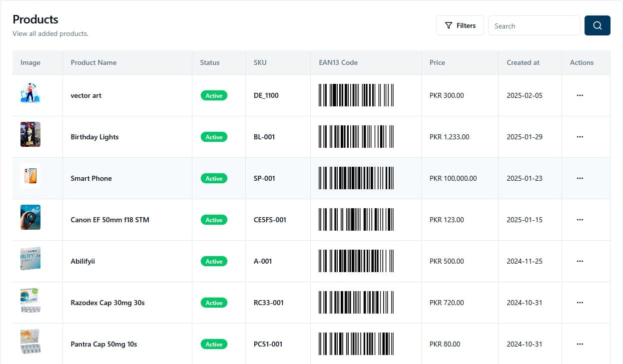Open the Smart Phone row actions menu
The height and width of the screenshot is (364, 623).
(x=580, y=178)
